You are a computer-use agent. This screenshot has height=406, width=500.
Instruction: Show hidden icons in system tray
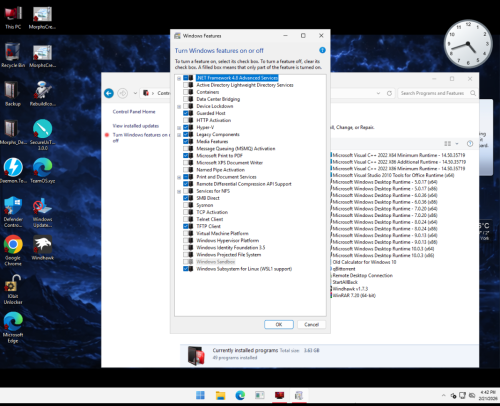(443, 396)
